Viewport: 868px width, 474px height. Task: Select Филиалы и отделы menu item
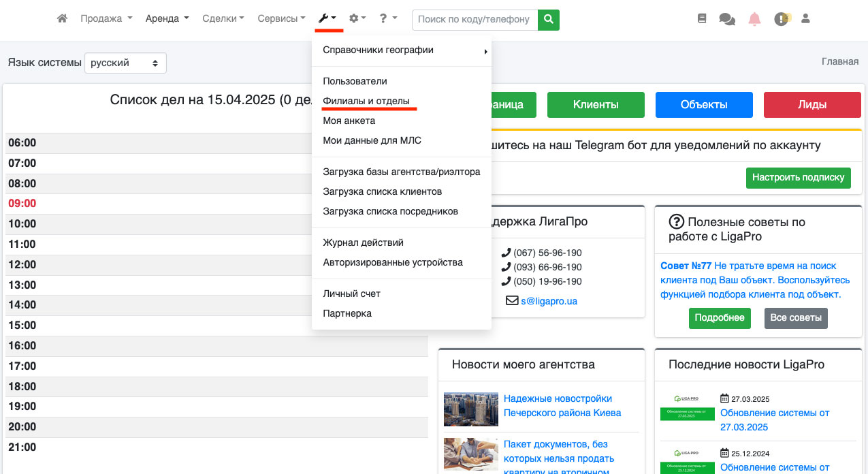(x=366, y=101)
